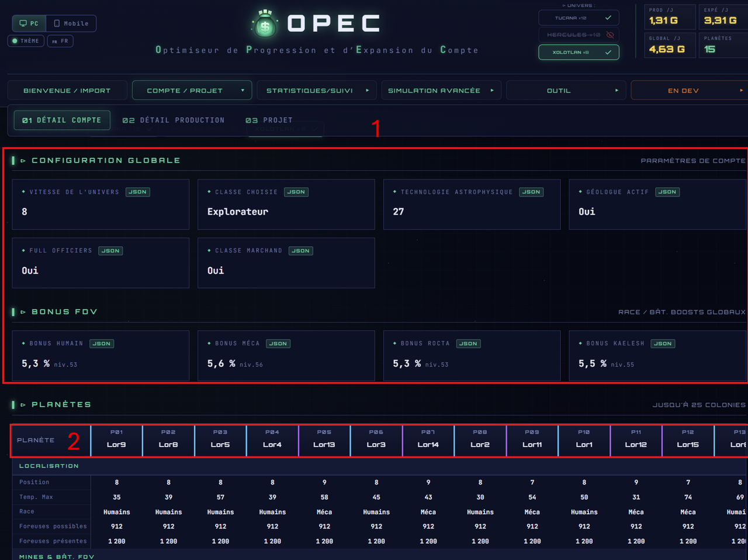Expand the OUTIL menu
The image size is (748, 560).
566,91
